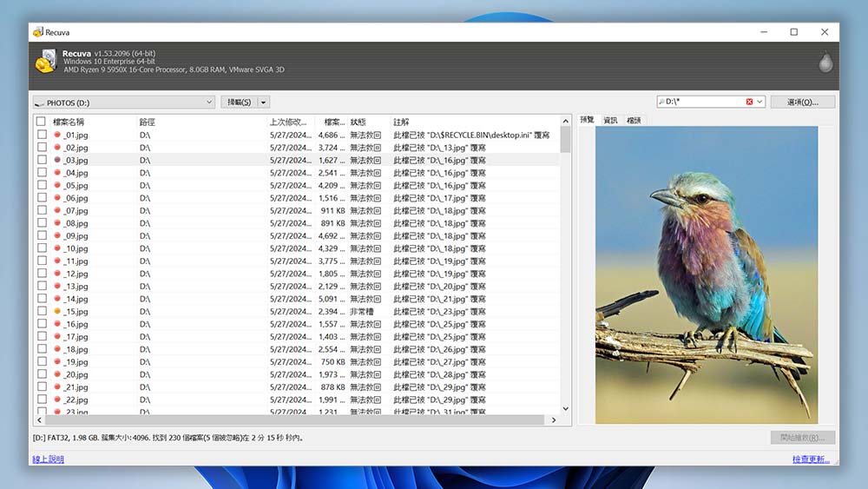Select the _18.jpg file name
This screenshot has width=868, height=489.
coord(76,349)
